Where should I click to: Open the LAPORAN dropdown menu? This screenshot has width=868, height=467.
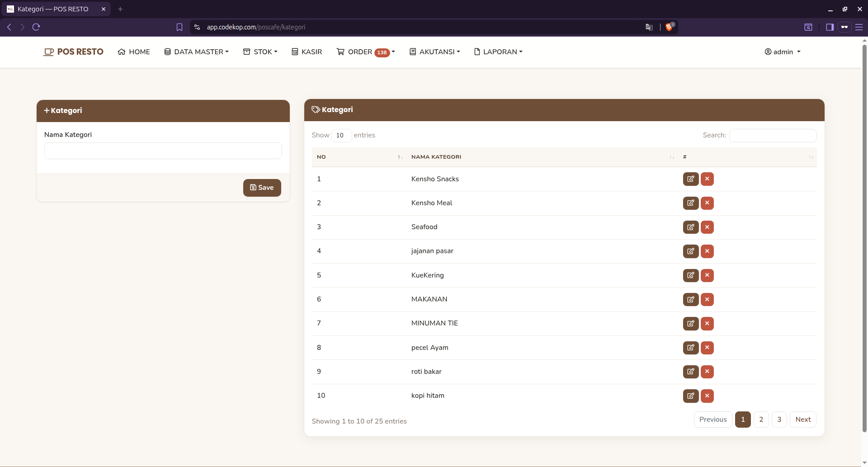pyautogui.click(x=498, y=52)
